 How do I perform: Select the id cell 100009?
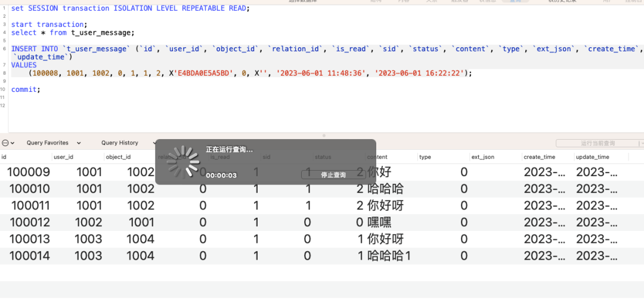point(29,172)
